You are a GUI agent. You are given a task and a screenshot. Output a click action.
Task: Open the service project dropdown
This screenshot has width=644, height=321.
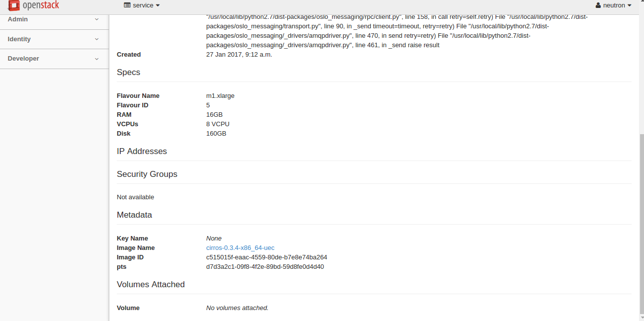[142, 5]
